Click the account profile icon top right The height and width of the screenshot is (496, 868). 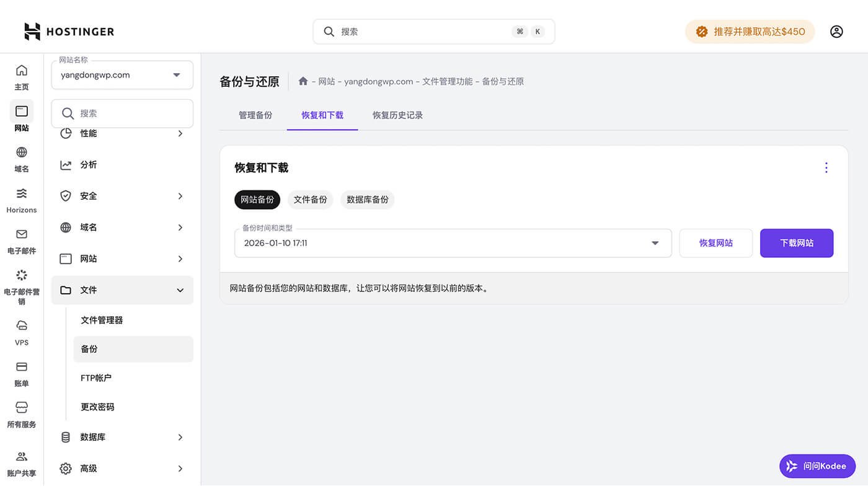coord(836,31)
